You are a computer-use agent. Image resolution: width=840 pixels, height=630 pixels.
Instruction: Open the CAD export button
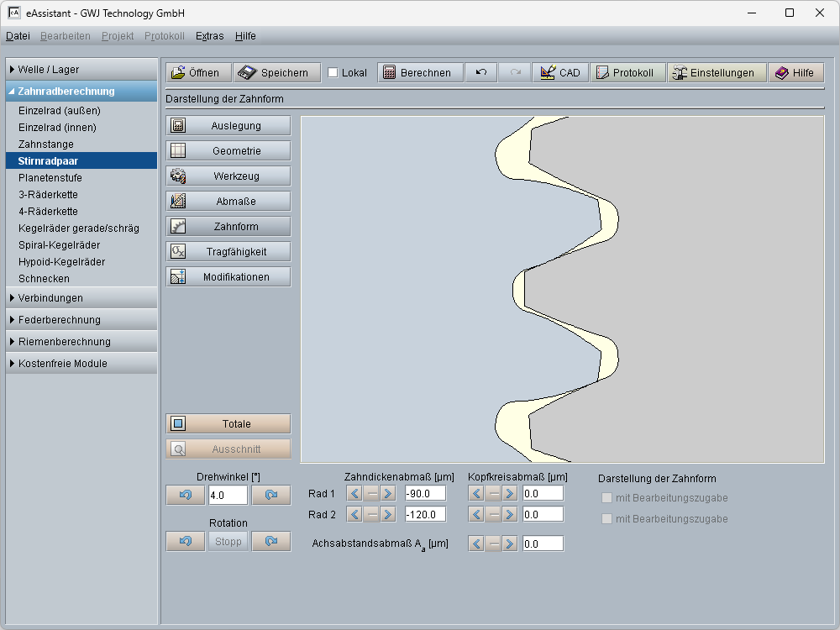(x=560, y=73)
